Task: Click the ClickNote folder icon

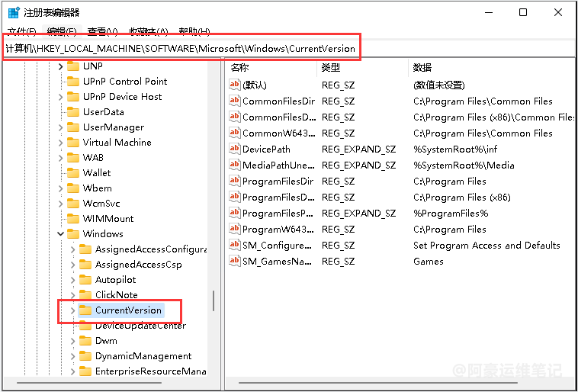Action: (85, 295)
